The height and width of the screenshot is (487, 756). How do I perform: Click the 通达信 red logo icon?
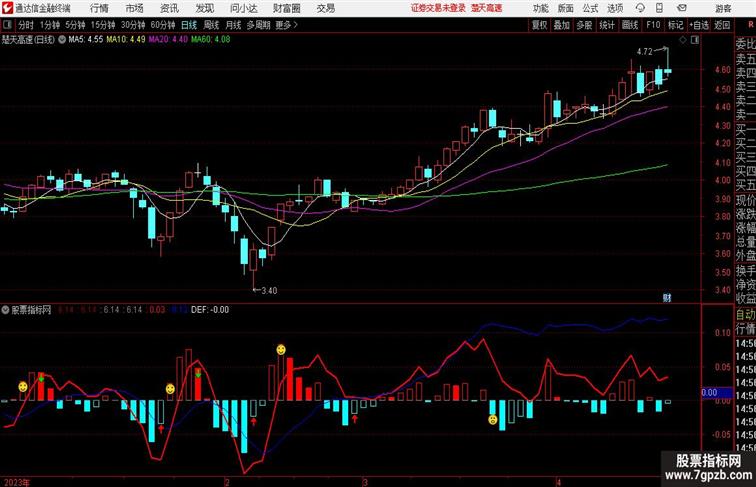click(x=7, y=8)
